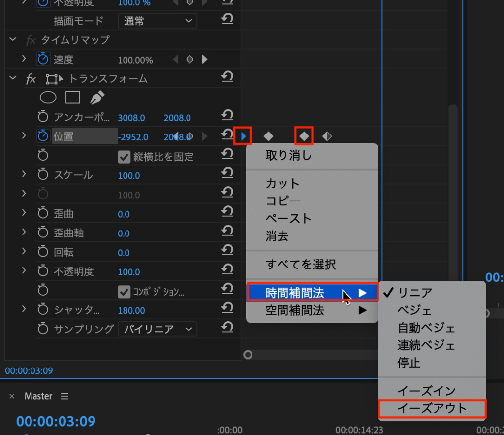
Task: Select リニア interpolation
Action: (x=432, y=293)
